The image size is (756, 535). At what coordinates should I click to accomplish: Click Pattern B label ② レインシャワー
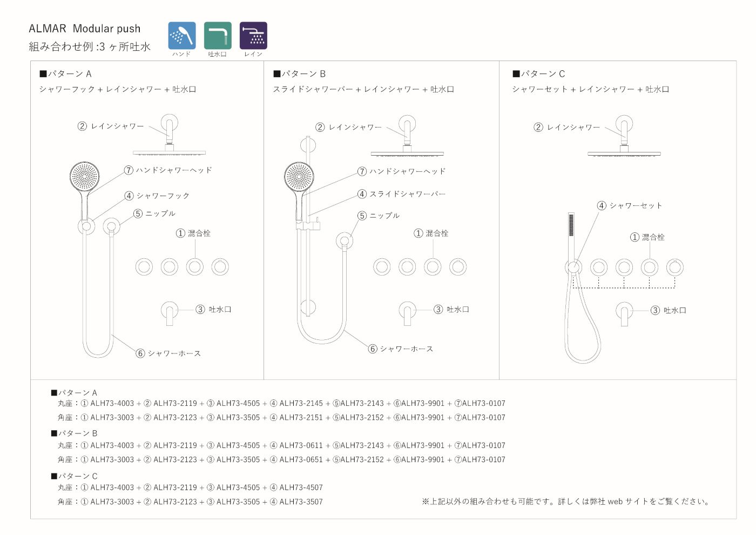coord(349,127)
